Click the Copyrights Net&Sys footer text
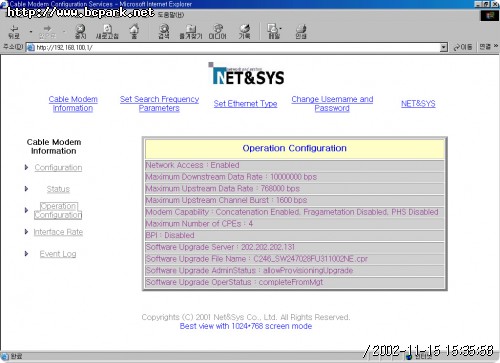Image resolution: width=500 pixels, height=363 pixels. pyautogui.click(x=246, y=317)
